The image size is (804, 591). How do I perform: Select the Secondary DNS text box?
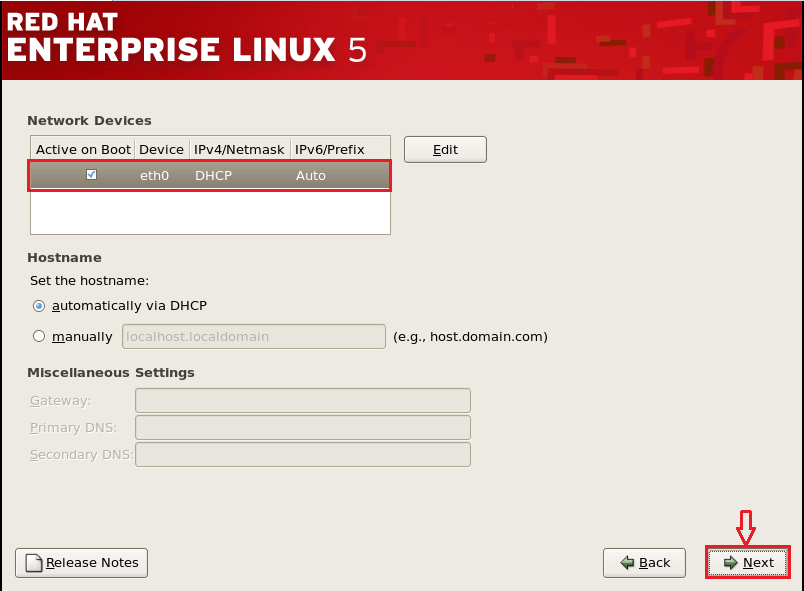302,455
